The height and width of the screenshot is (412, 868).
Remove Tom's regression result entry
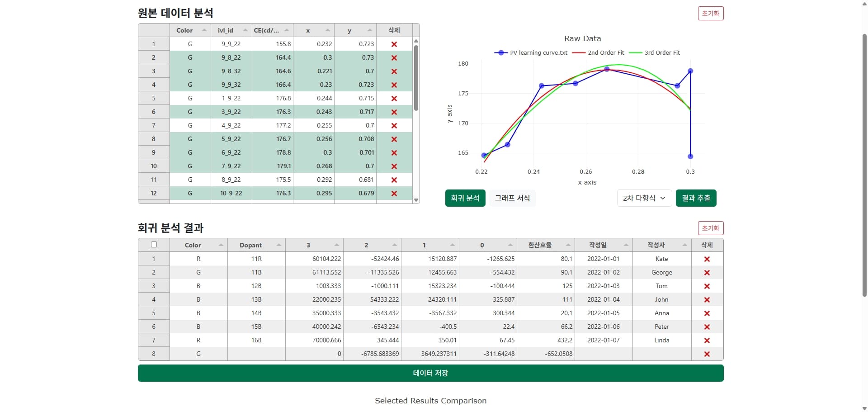(707, 286)
